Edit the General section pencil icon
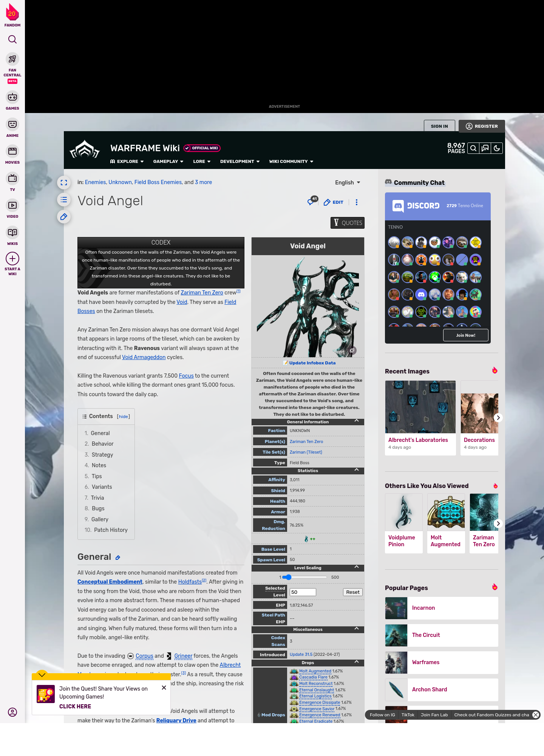 point(118,558)
